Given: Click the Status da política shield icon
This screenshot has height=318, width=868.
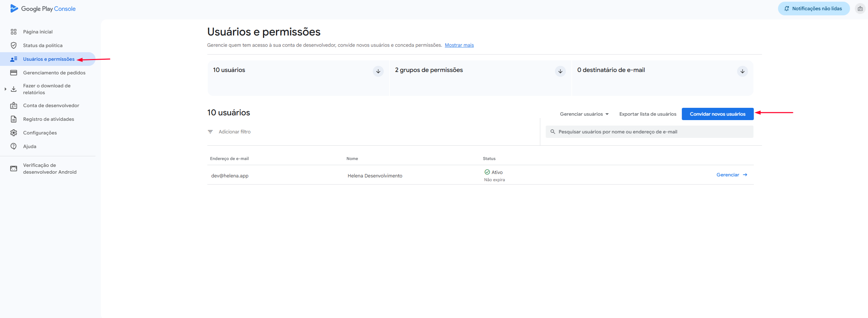Looking at the screenshot, I should 14,45.
